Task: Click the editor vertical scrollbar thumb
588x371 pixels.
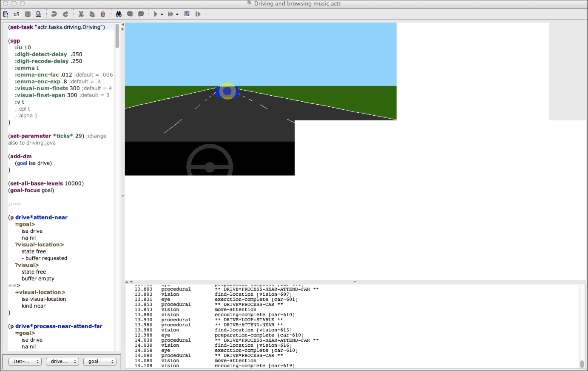Action: (x=117, y=36)
